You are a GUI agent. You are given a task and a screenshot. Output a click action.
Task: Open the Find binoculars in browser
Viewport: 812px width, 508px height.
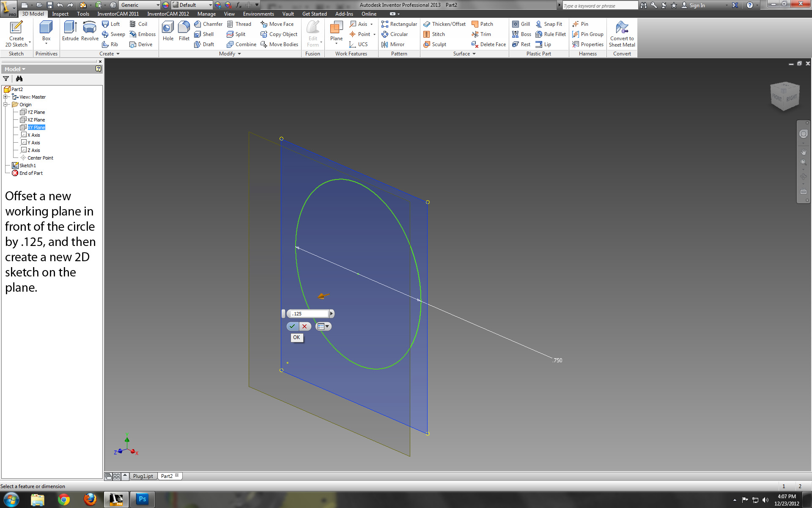click(19, 79)
